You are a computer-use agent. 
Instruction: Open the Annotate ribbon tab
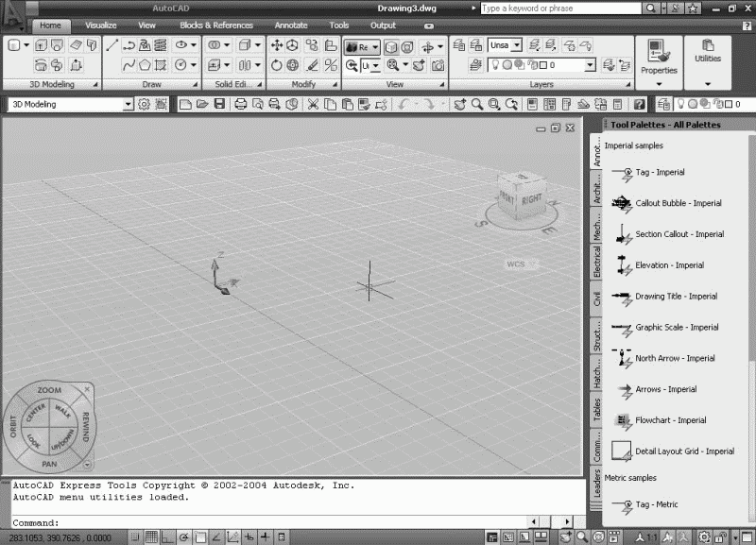(290, 26)
